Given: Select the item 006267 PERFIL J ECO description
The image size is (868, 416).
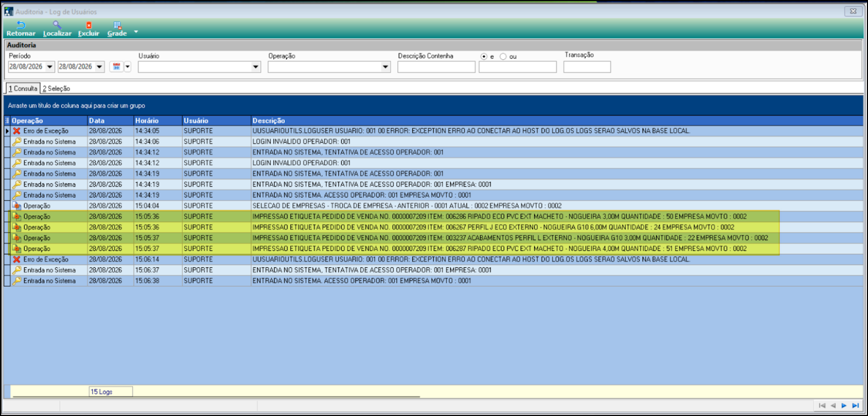Looking at the screenshot, I should [x=493, y=227].
